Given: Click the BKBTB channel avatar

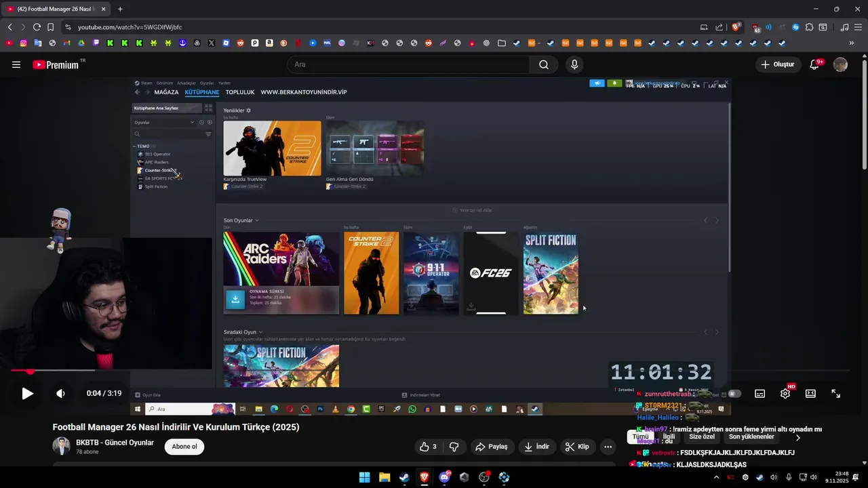Looking at the screenshot, I should click(62, 446).
